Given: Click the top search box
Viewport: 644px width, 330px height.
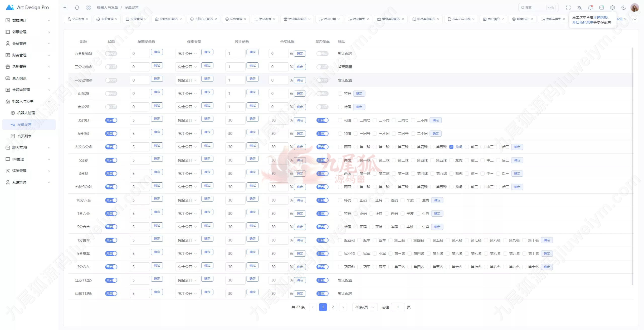Looking at the screenshot, I should coord(536,8).
